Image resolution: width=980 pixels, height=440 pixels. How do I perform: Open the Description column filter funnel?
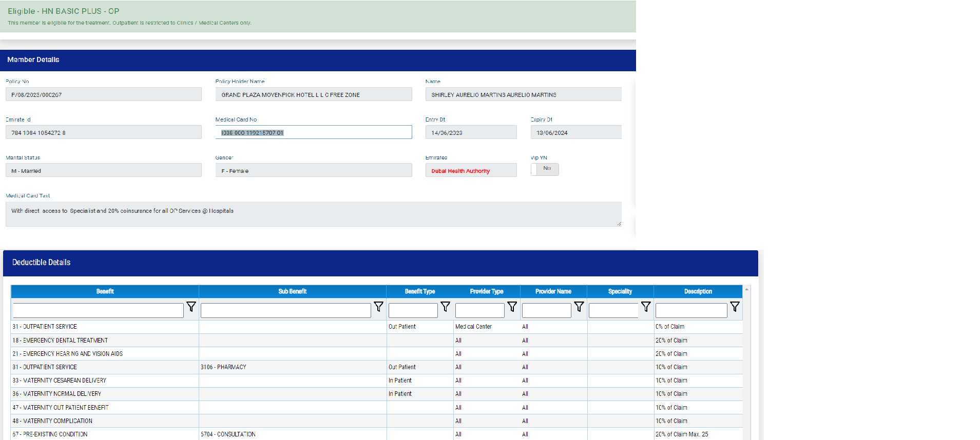[x=735, y=307]
